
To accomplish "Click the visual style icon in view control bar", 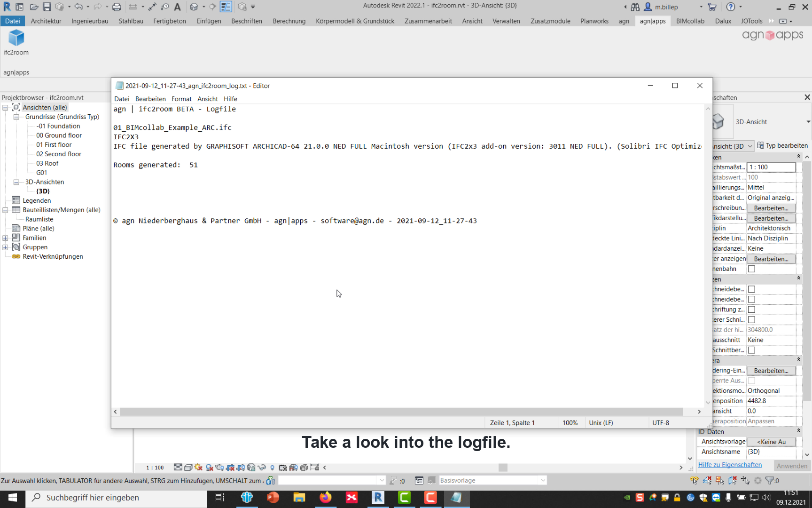I will 188,467.
